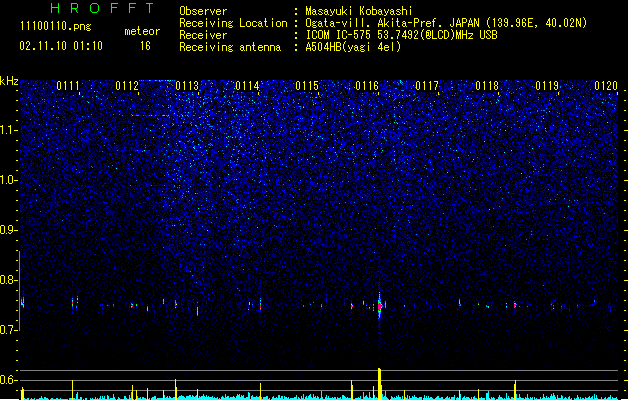Click time marker 0112
The height and width of the screenshot is (400, 629).
127,86
